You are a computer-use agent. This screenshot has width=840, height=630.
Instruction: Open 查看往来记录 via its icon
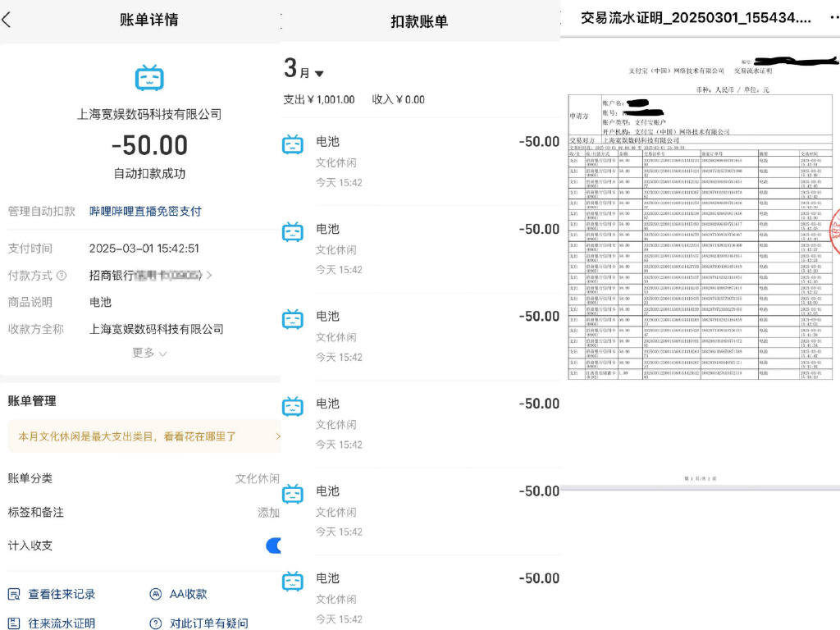click(14, 594)
